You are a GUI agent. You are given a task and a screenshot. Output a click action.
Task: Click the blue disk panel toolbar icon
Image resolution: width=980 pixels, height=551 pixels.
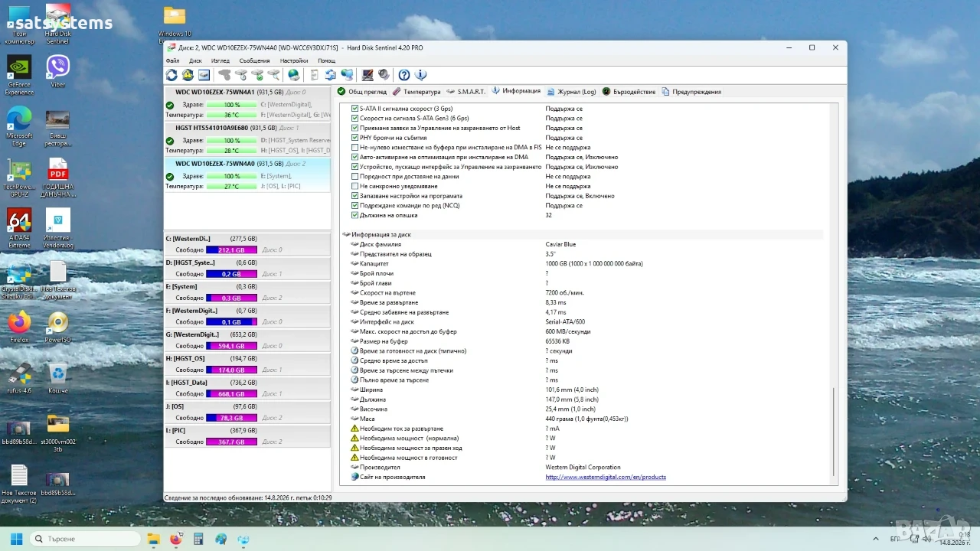204,75
